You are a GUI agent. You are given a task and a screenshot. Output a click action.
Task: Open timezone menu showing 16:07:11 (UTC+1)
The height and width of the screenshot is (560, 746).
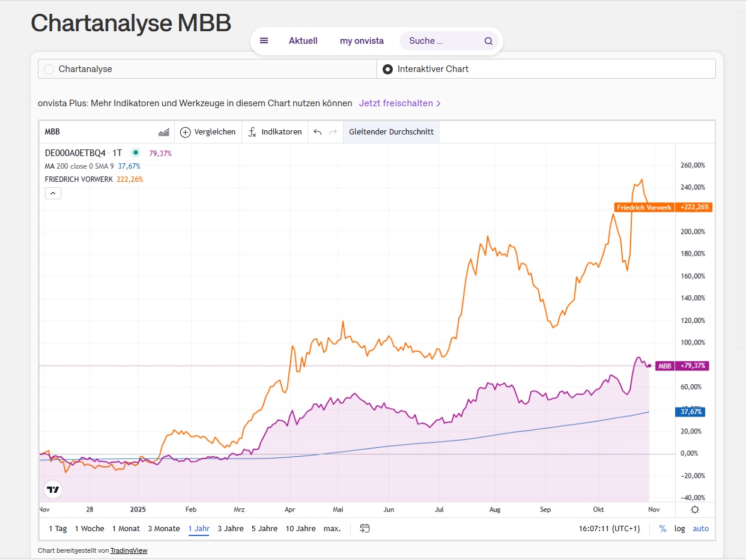(x=609, y=529)
